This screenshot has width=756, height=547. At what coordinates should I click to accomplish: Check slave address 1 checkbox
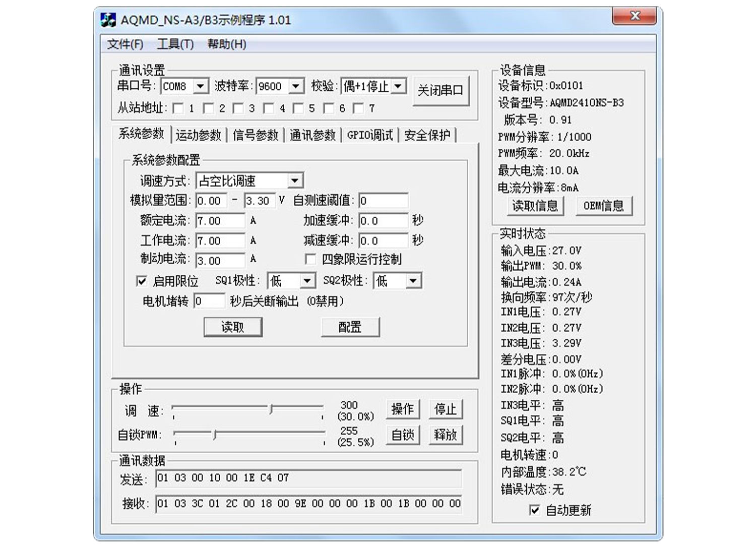pyautogui.click(x=179, y=108)
